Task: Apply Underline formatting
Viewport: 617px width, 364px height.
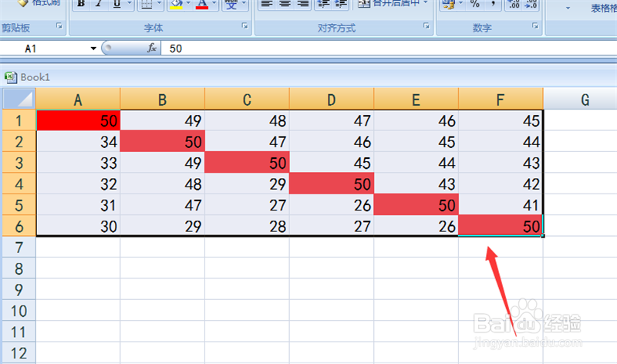Action: [116, 5]
